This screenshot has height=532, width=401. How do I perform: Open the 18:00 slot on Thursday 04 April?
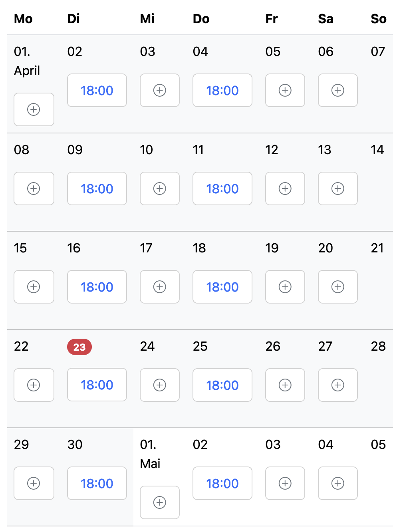click(222, 90)
